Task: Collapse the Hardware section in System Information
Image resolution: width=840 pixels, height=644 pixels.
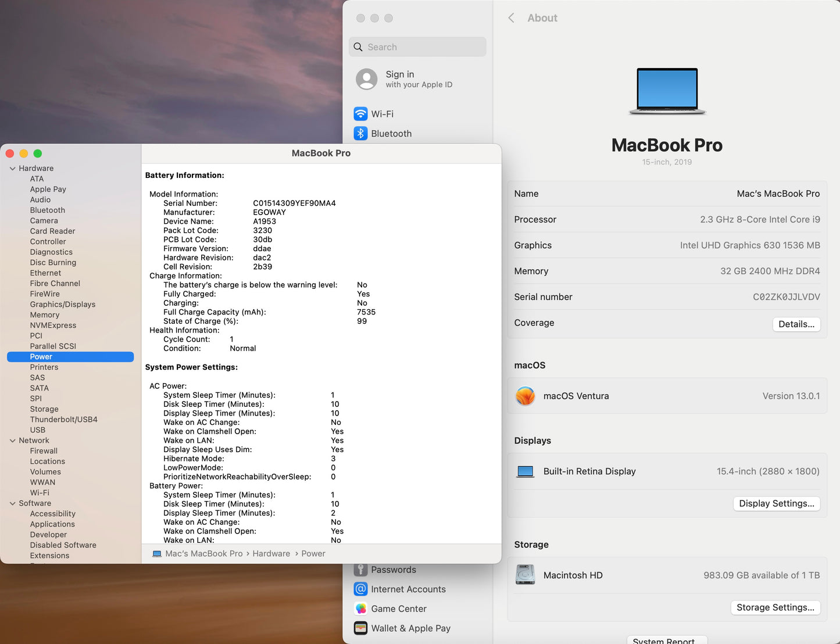Action: [12, 168]
